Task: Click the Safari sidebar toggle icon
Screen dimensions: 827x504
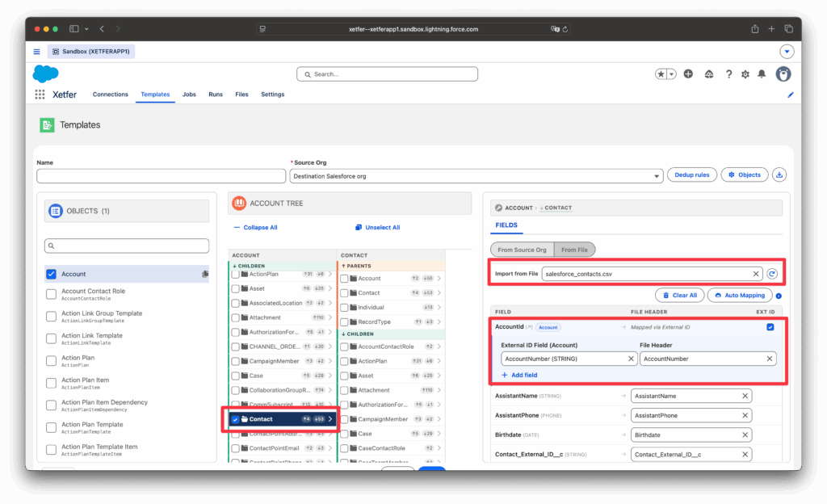Action: click(73, 29)
